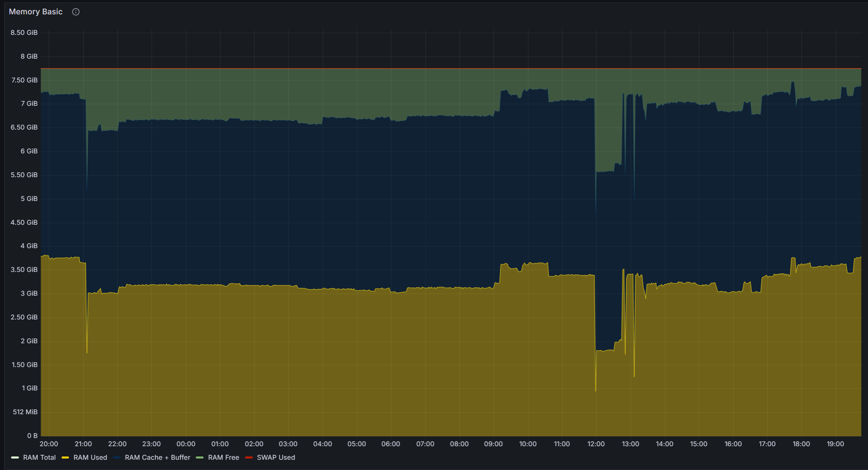
Task: Click the 12:00 time axis label
Action: coord(596,444)
